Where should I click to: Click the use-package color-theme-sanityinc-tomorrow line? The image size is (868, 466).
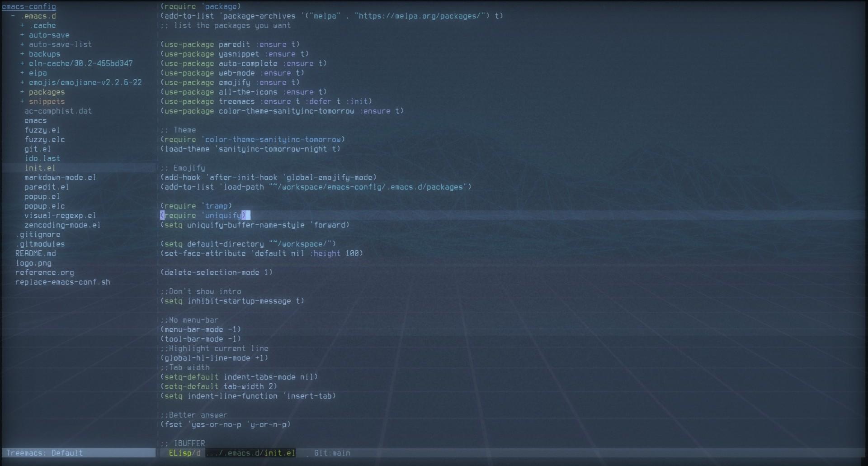(282, 111)
